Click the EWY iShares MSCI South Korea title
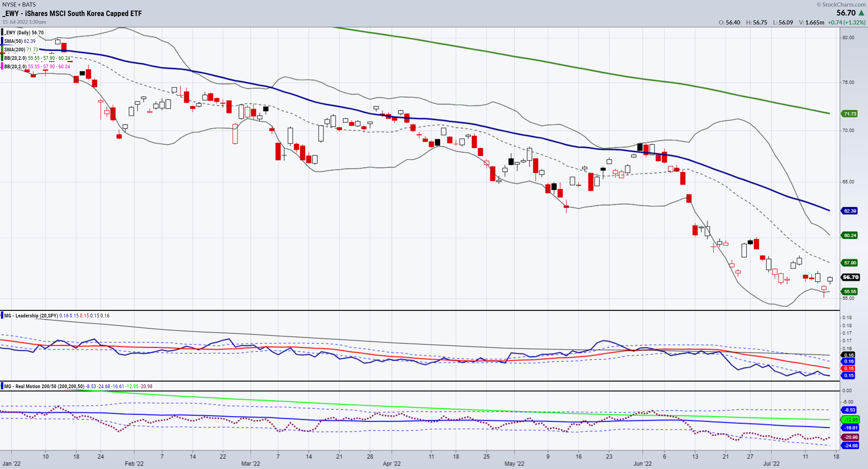Screen dimensions: 868x469 click(x=72, y=13)
